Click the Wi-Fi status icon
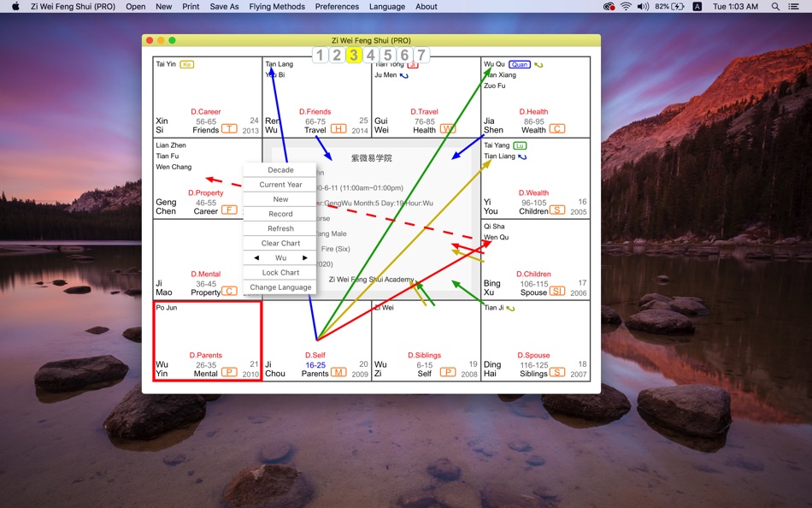 [626, 7]
